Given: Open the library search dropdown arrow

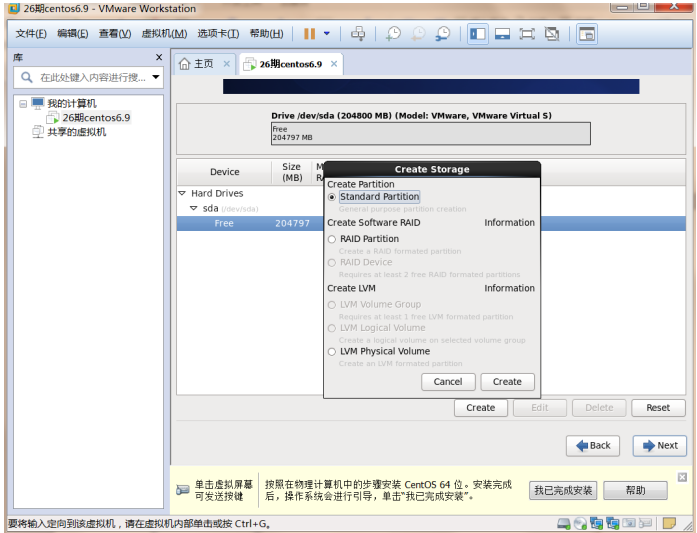Looking at the screenshot, I should point(156,77).
